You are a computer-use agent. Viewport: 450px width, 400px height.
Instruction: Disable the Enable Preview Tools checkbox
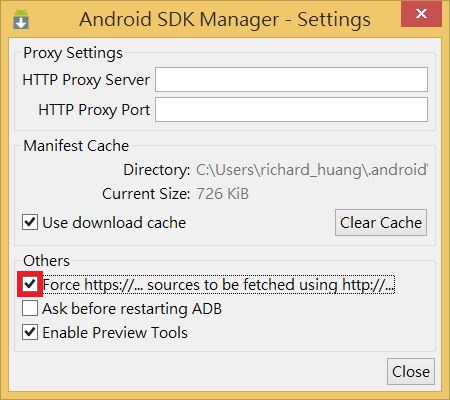tap(30, 332)
